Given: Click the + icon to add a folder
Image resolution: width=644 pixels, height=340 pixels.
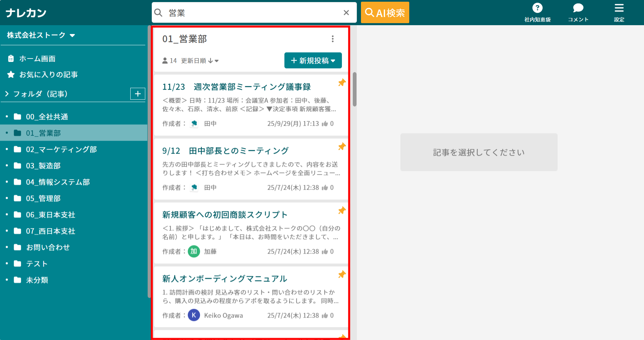Looking at the screenshot, I should pyautogui.click(x=137, y=93).
